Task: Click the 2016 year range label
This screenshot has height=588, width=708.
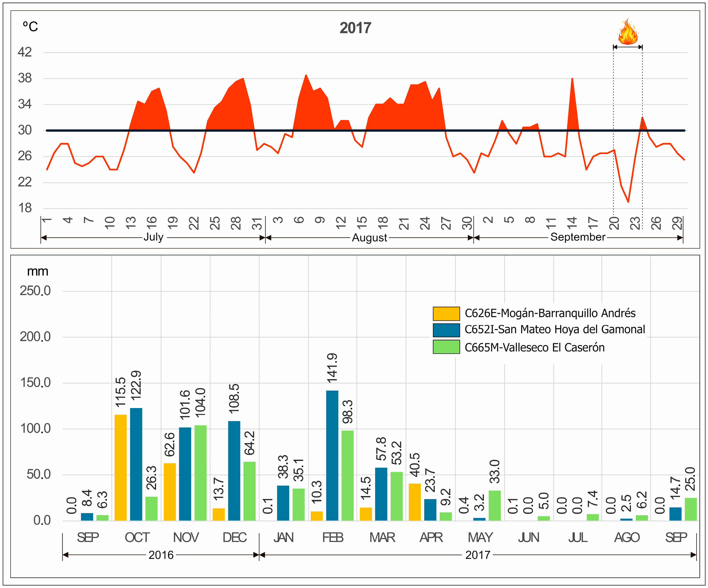Action: pyautogui.click(x=161, y=555)
